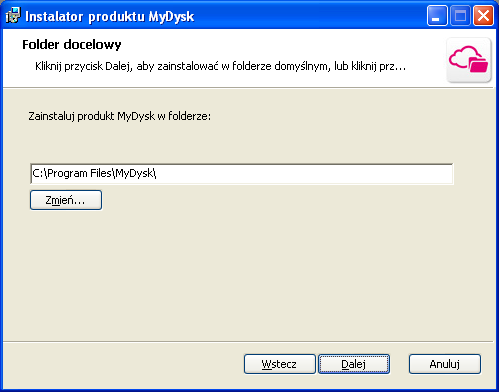Cancel installation with Anuluj button
The width and height of the screenshot is (499, 392).
click(445, 364)
